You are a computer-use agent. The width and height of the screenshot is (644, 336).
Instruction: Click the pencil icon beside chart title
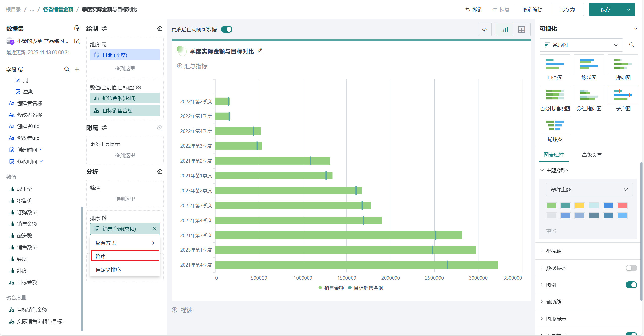260,51
